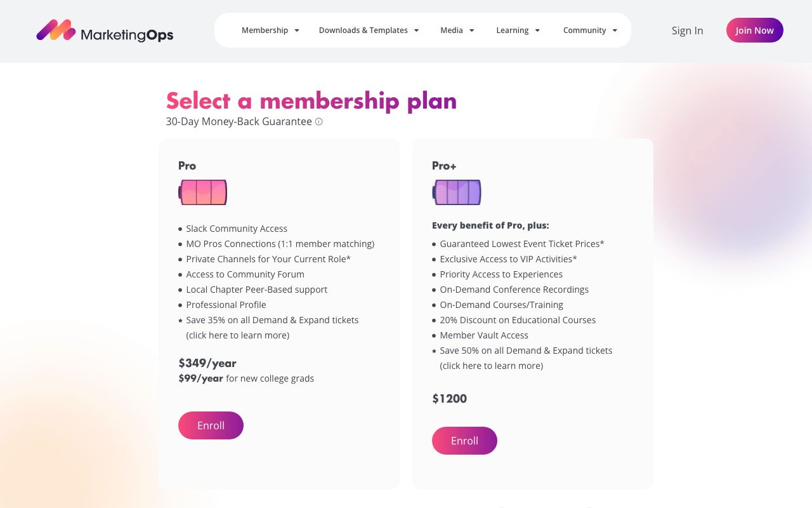Click the MarketingOps logo icon
Screen dimensions: 812x508
pos(57,30)
